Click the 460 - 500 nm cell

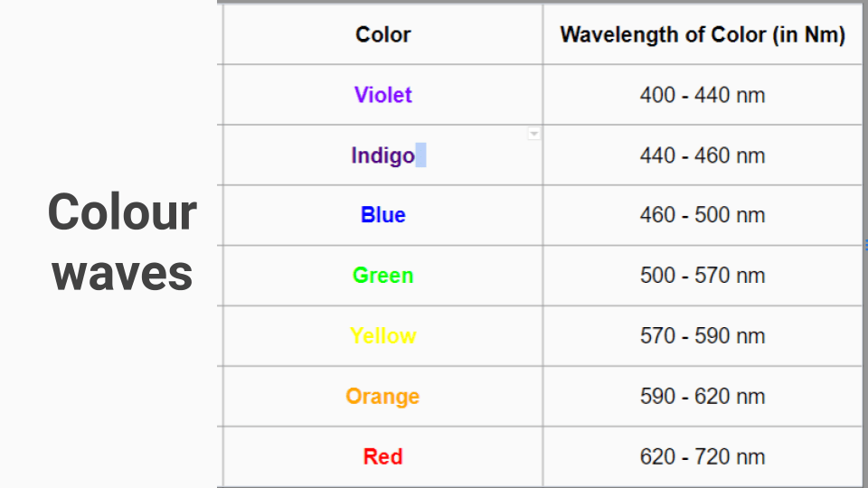[703, 215]
